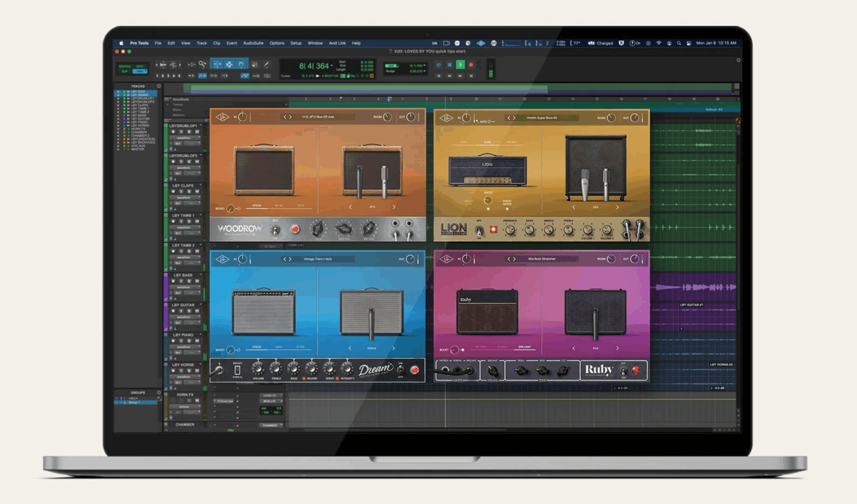The width and height of the screenshot is (857, 504).
Task: Select the Pencil tool
Action: 266,65
